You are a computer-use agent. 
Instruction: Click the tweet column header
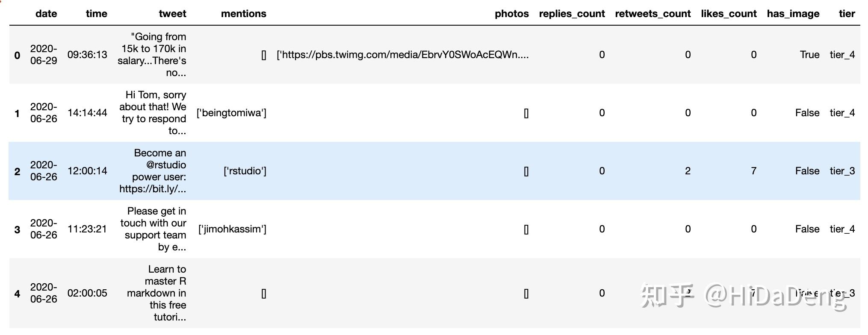click(x=172, y=14)
